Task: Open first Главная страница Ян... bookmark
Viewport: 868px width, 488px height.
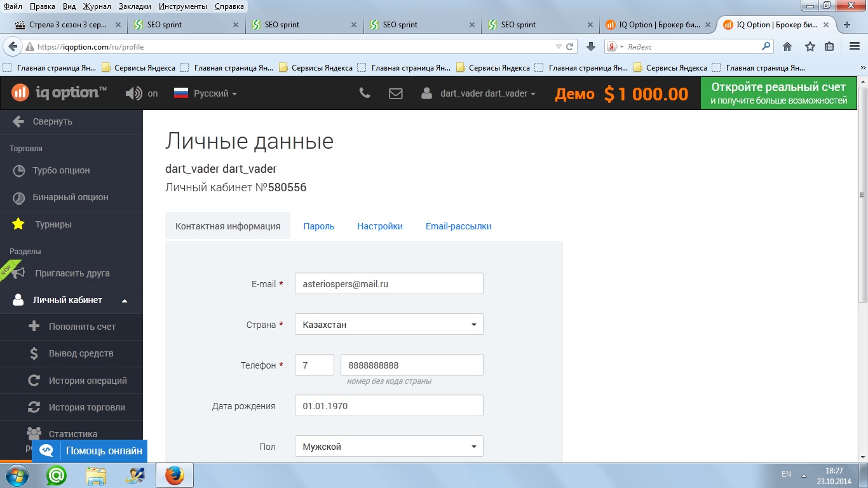Action: click(x=50, y=68)
